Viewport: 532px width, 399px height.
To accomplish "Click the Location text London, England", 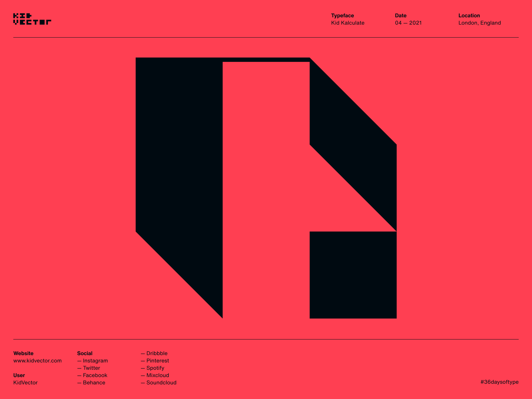I will point(480,23).
